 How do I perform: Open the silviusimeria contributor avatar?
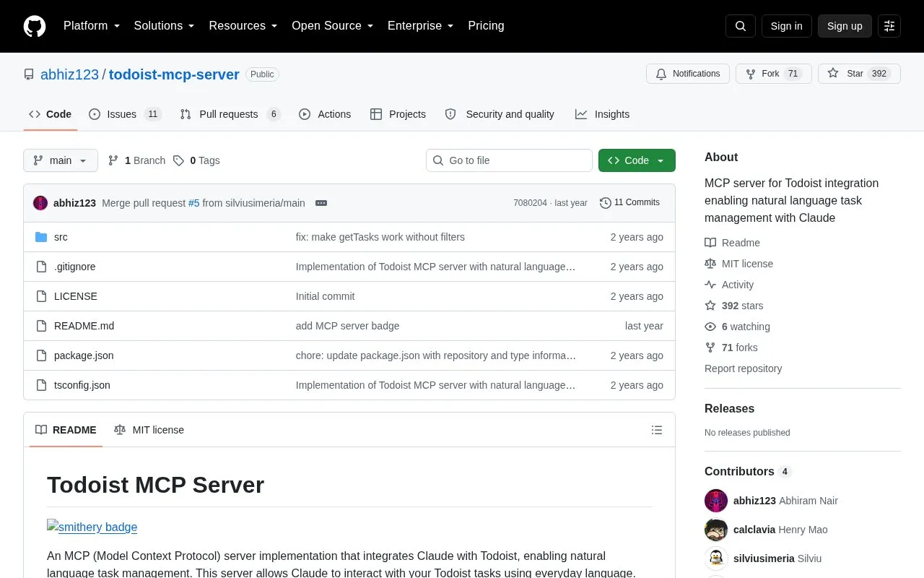[x=716, y=558]
